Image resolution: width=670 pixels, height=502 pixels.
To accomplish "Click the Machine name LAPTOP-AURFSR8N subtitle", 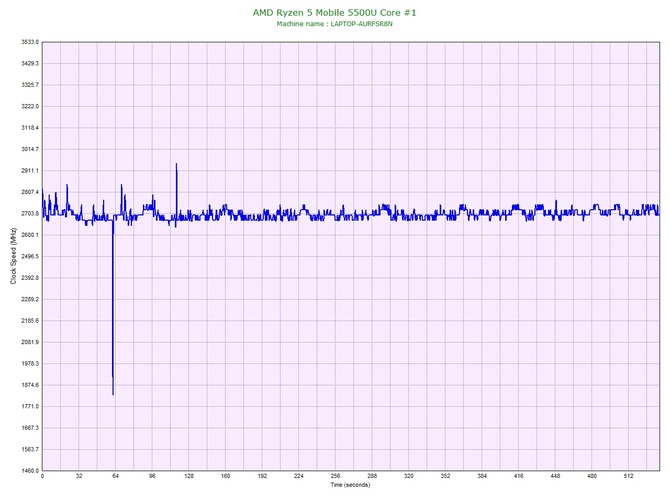I will click(x=334, y=24).
